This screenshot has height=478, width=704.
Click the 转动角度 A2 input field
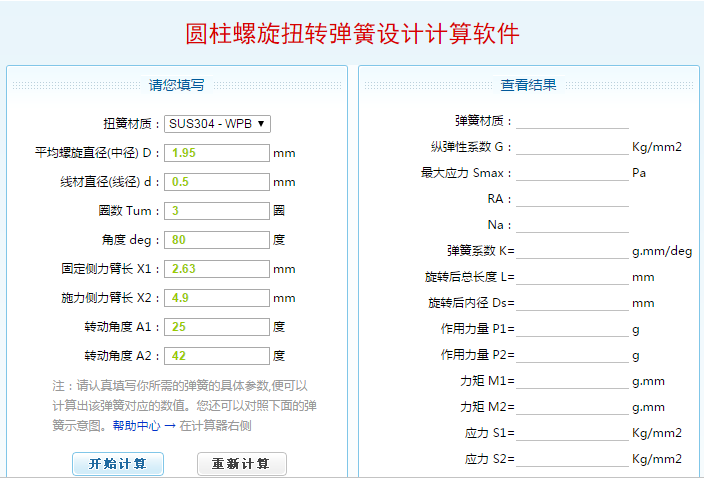pyautogui.click(x=217, y=356)
